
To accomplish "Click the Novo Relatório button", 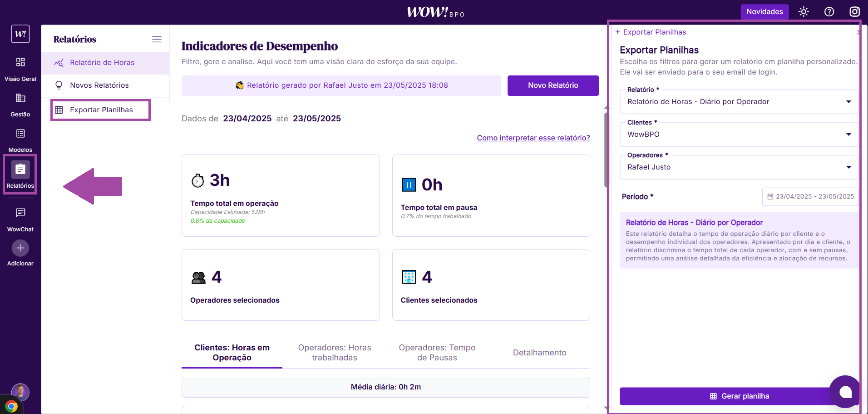I will 553,85.
